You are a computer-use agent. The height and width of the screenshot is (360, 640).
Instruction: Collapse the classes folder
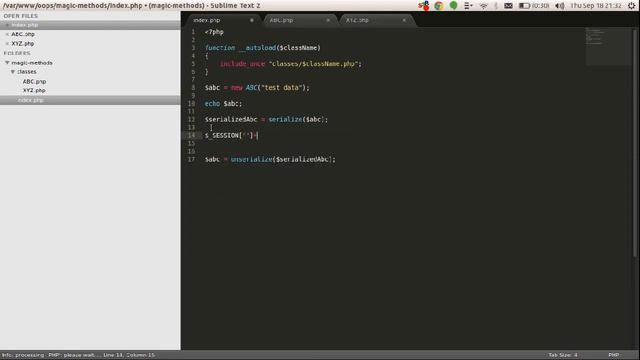click(x=13, y=72)
